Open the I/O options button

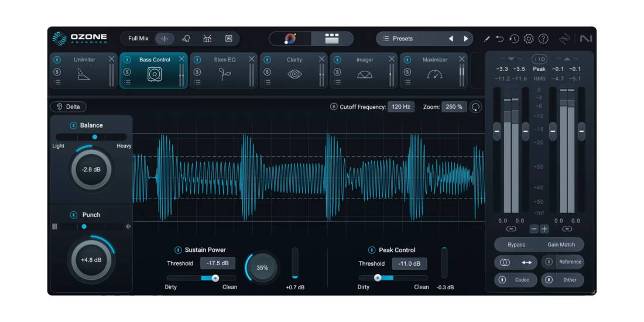pos(539,59)
